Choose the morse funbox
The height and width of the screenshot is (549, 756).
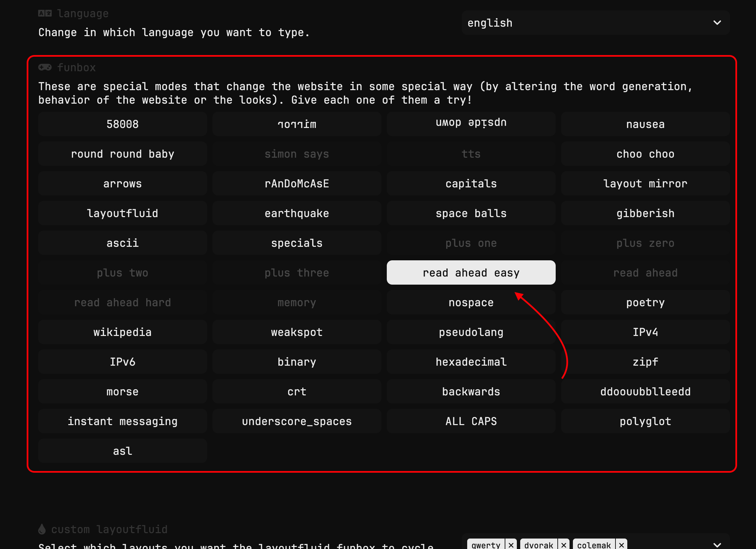click(x=122, y=392)
